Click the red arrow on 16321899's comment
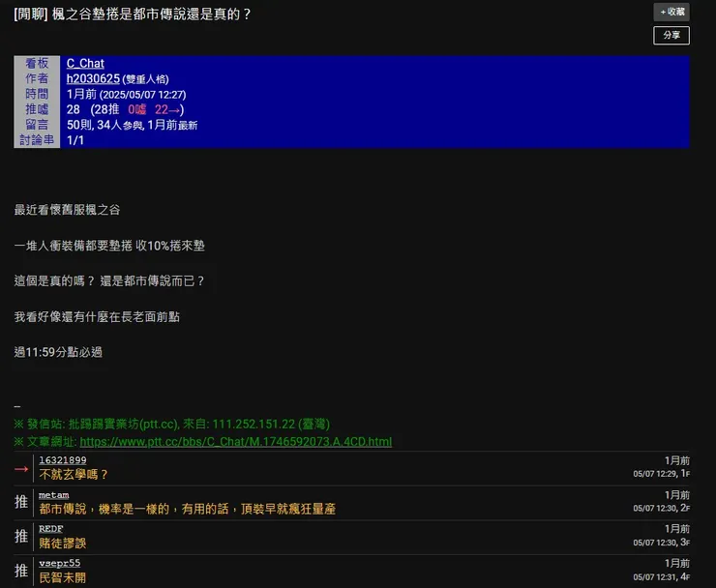716x588 pixels. coord(21,469)
